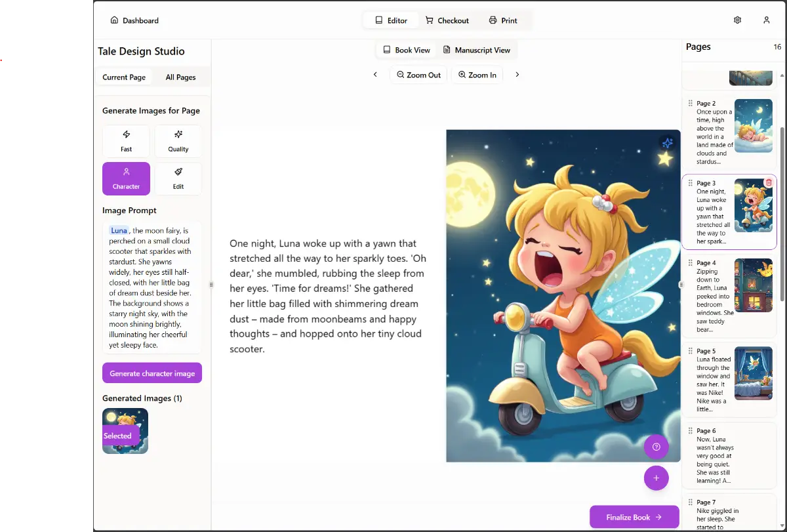Open the Checkout tab
This screenshot has height=532, width=787.
(447, 20)
